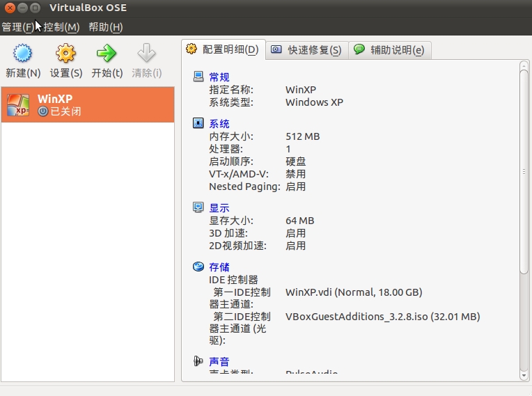Screen dimensions: 532x396
Task: Click the 启动顺序: boot order label
Action: click(x=231, y=161)
